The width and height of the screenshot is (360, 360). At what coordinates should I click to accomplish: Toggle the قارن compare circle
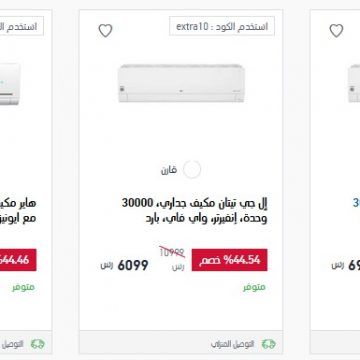tap(192, 170)
